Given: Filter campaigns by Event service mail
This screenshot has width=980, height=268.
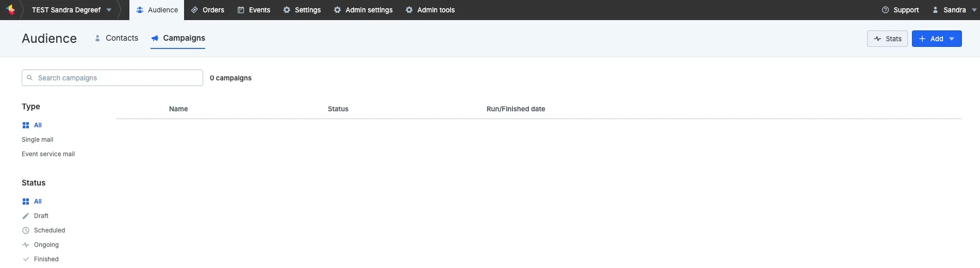Looking at the screenshot, I should point(48,154).
